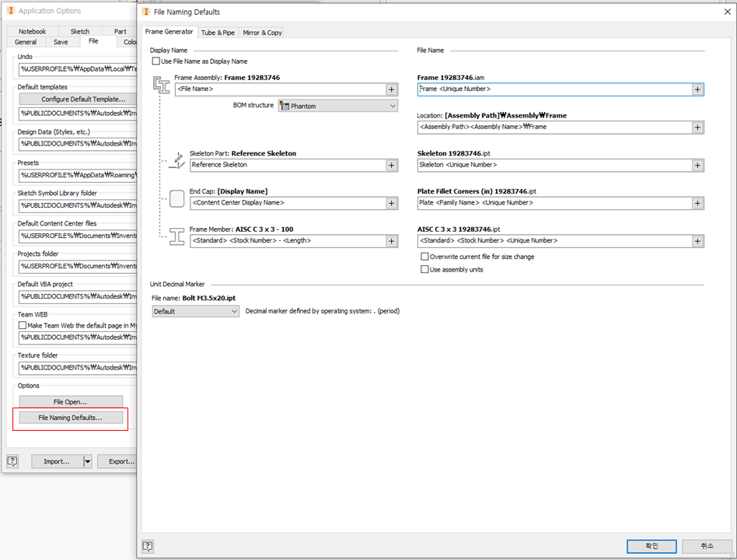Switch to the Mirror & Copy tab
This screenshot has height=560, width=737.
262,33
